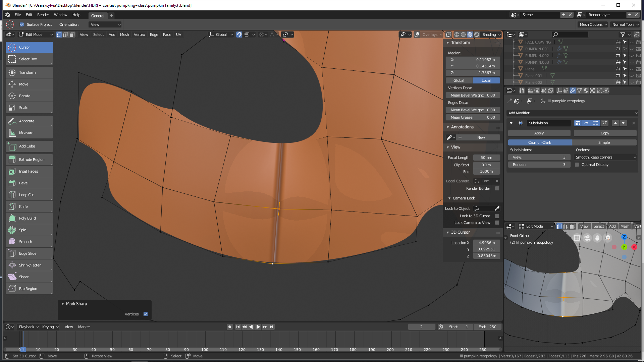Open the Mesh menu
The image size is (644, 362).
124,35
